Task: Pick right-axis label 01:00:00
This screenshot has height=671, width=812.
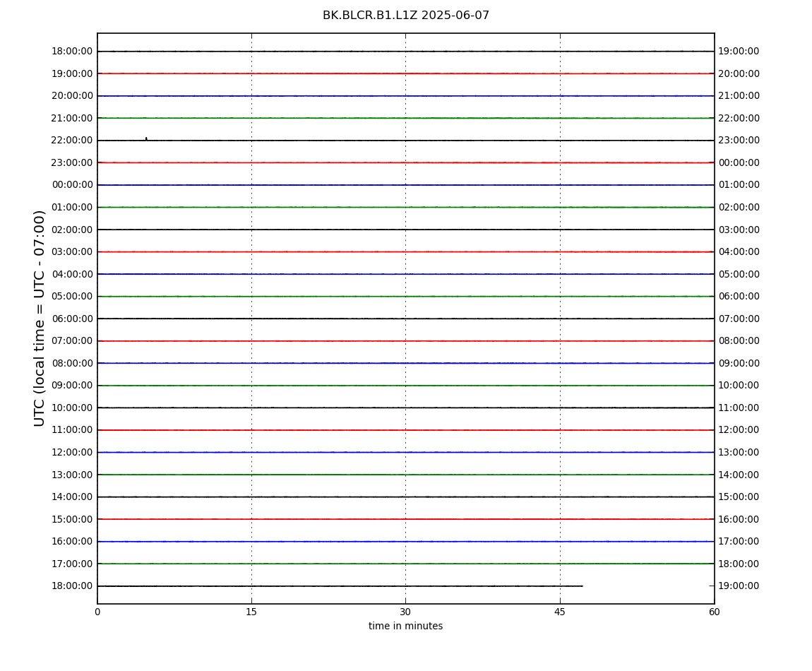Action: coord(739,185)
